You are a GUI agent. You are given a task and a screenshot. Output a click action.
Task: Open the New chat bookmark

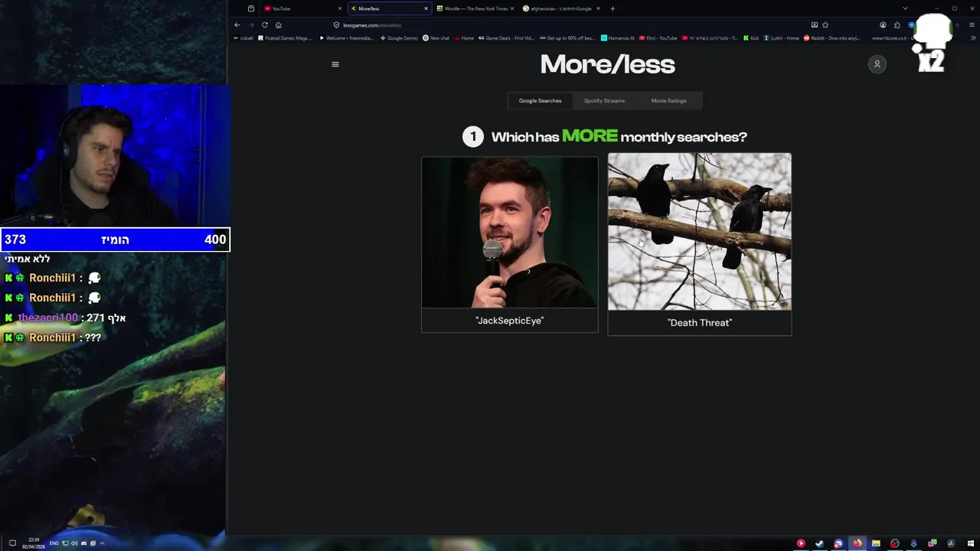(436, 38)
